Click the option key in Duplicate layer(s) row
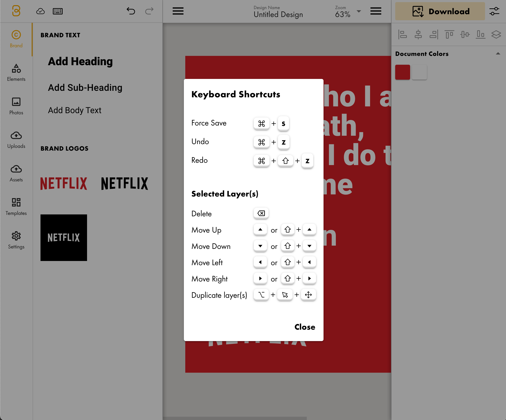The width and height of the screenshot is (506, 420). tap(261, 295)
